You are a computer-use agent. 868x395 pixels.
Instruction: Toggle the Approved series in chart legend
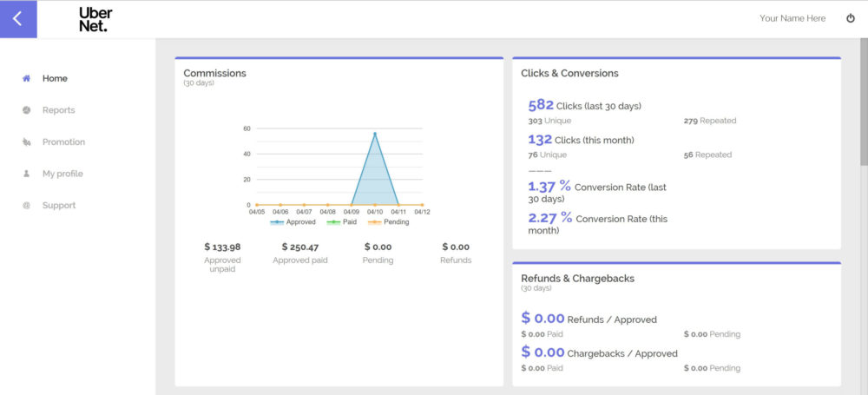tap(293, 222)
